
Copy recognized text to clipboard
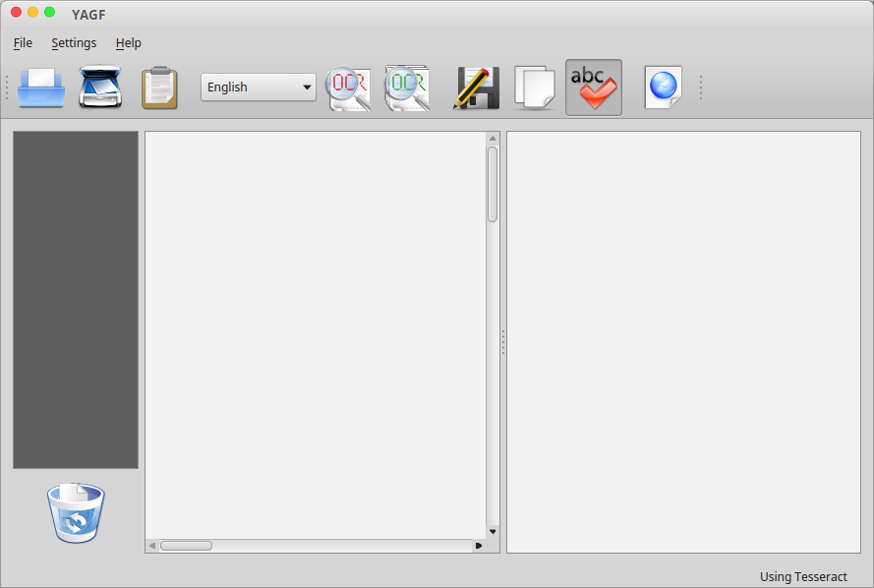click(x=534, y=87)
